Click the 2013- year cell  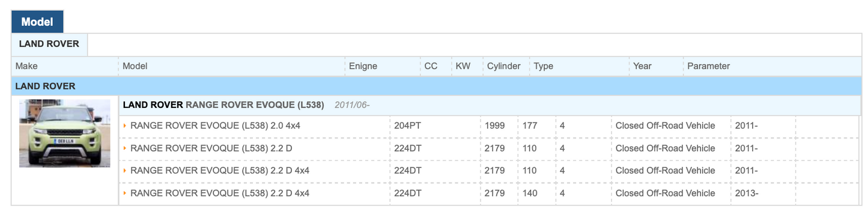pos(747,194)
